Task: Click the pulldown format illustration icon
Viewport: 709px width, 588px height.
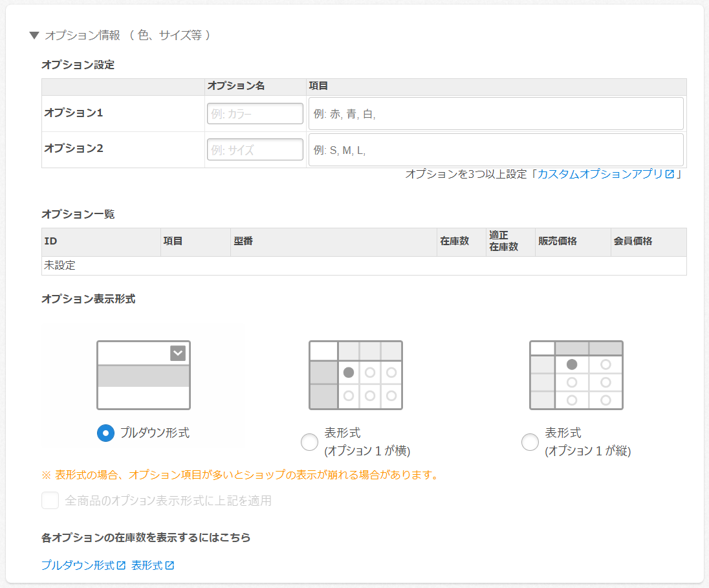Action: click(143, 375)
